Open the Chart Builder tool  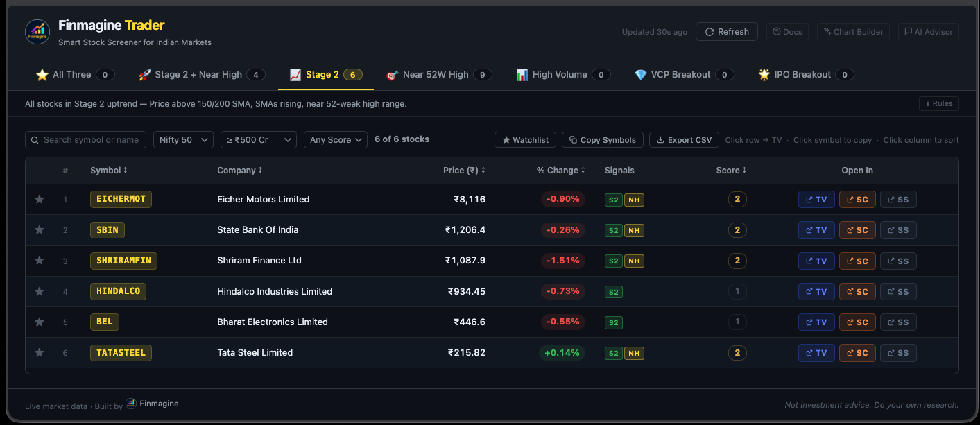853,32
